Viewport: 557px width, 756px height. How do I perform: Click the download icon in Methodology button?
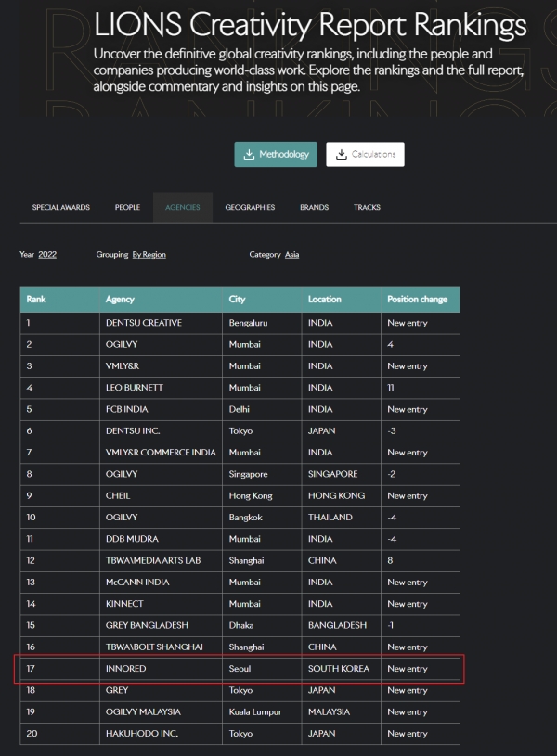249,154
